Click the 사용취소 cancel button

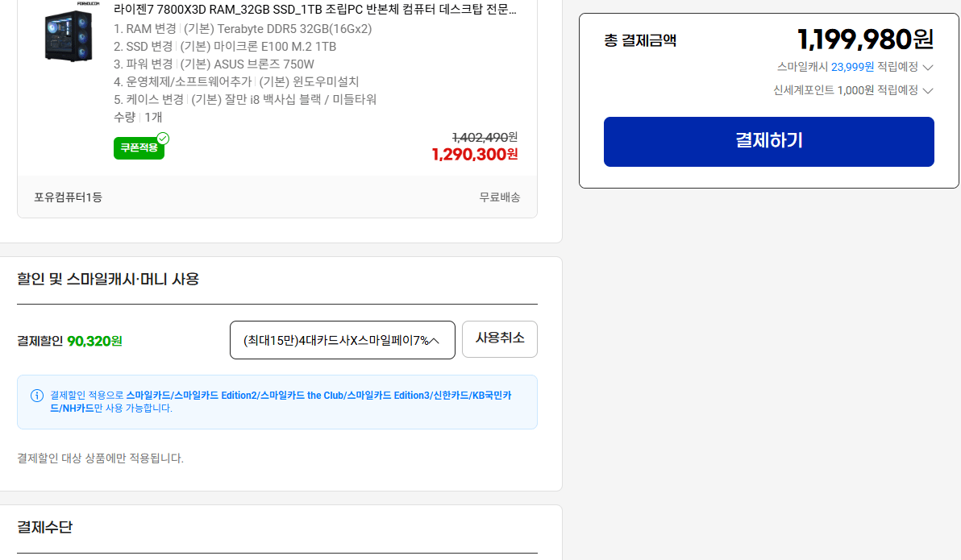pyautogui.click(x=499, y=339)
